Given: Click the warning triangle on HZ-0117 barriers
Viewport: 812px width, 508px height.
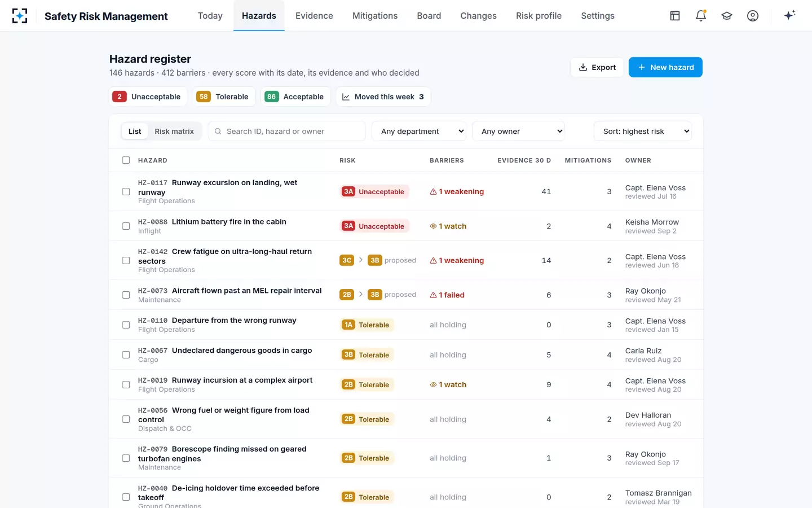Looking at the screenshot, I should click(x=433, y=192).
